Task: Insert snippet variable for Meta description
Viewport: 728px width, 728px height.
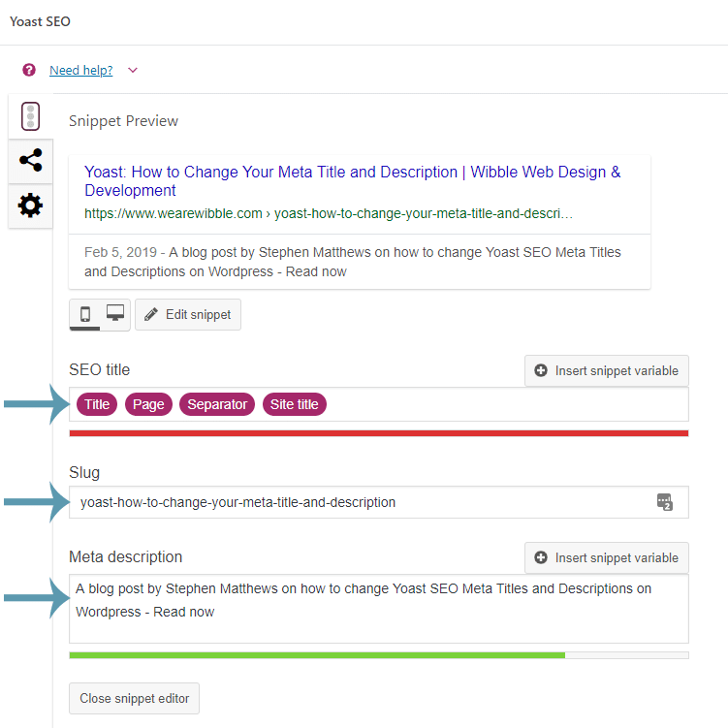Action: [607, 557]
